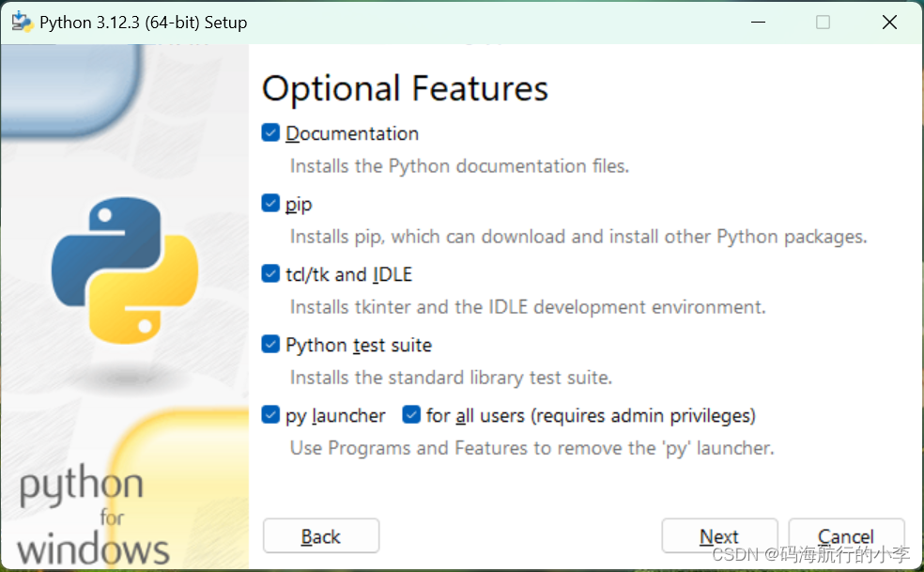This screenshot has height=572, width=924.
Task: Toggle the pip checkbox
Action: (270, 204)
